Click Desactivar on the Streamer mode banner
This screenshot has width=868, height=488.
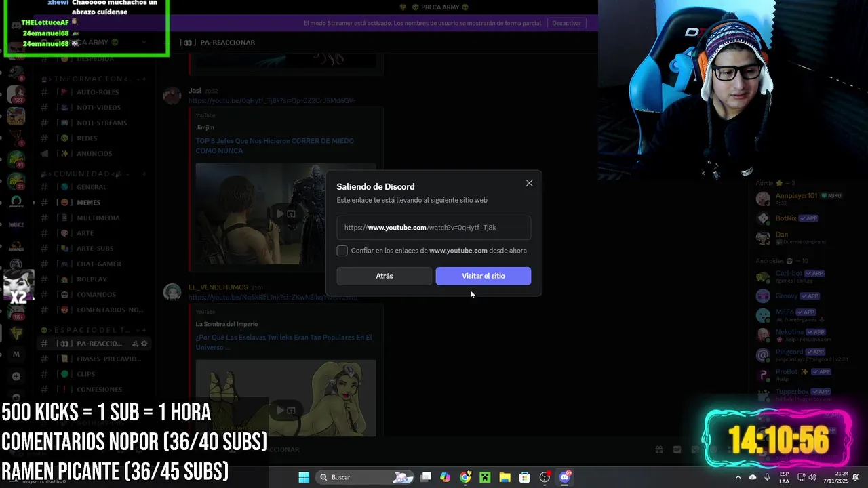pos(566,23)
